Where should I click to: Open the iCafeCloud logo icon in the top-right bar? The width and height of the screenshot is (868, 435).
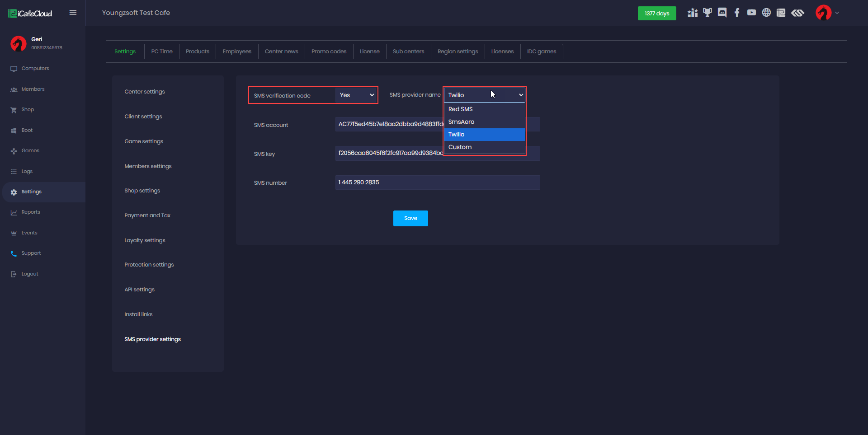point(781,13)
